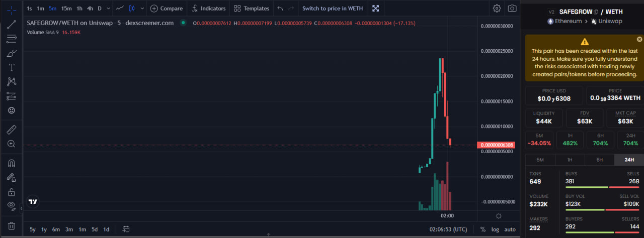Screen dimensions: 644x238
Task: Open the prediction and measurement tools
Action: point(12,96)
